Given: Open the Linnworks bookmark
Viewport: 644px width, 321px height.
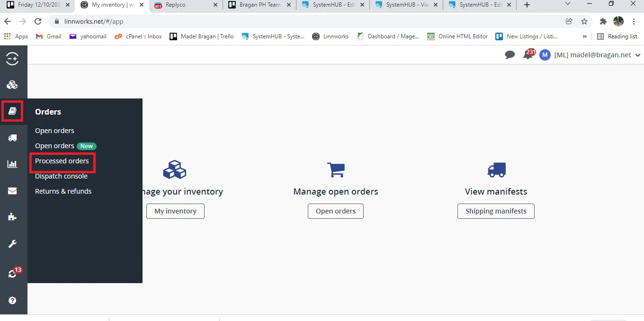Looking at the screenshot, I should coord(331,36).
